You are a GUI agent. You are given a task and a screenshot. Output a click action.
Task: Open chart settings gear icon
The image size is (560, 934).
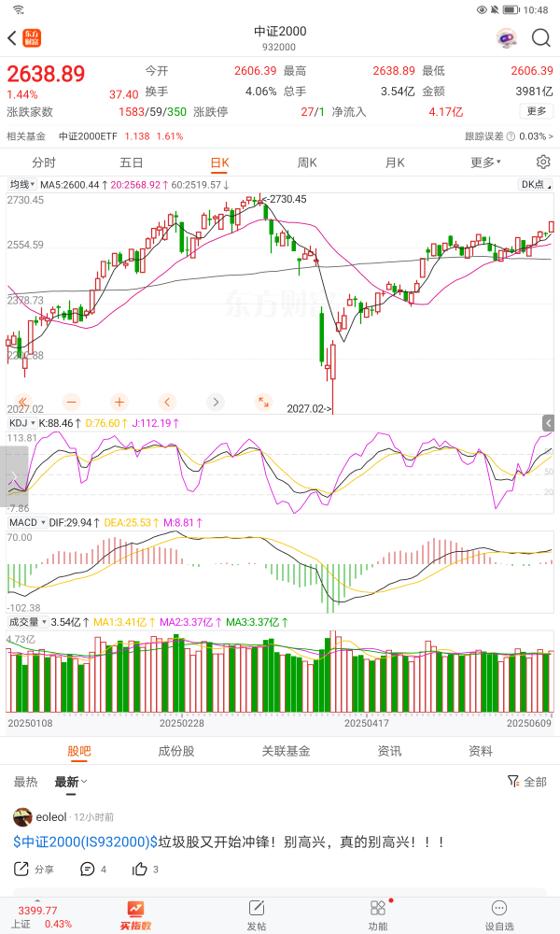pos(543,162)
